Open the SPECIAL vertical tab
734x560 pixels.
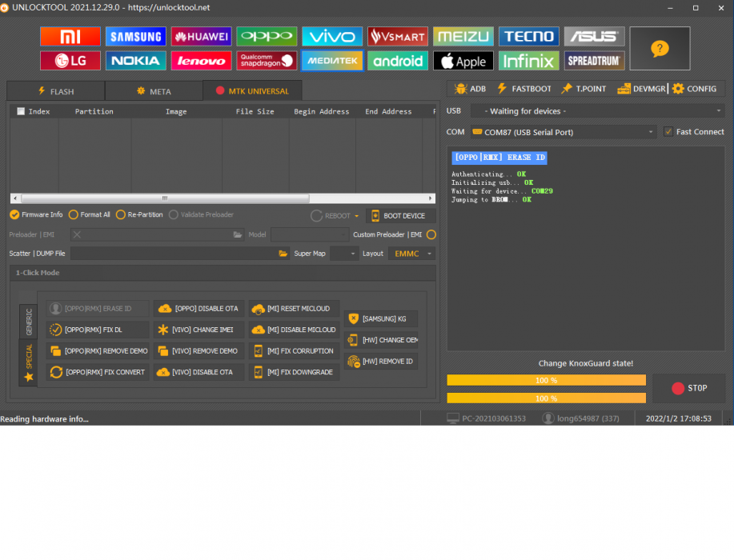click(29, 362)
